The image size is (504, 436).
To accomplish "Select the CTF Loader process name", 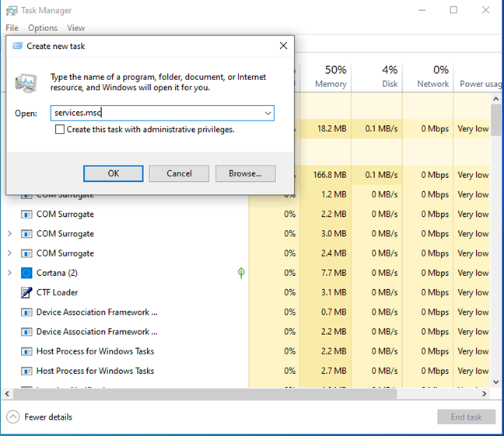I will 58,292.
